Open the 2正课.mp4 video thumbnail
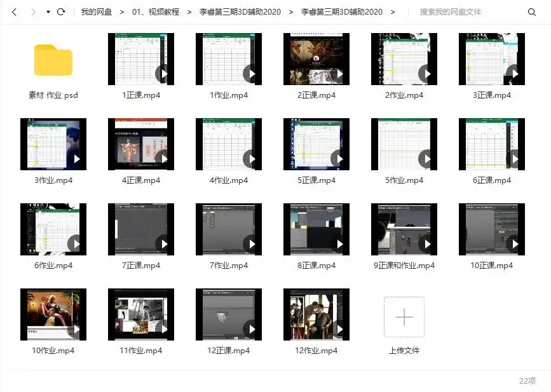551x392 pixels. (x=316, y=58)
